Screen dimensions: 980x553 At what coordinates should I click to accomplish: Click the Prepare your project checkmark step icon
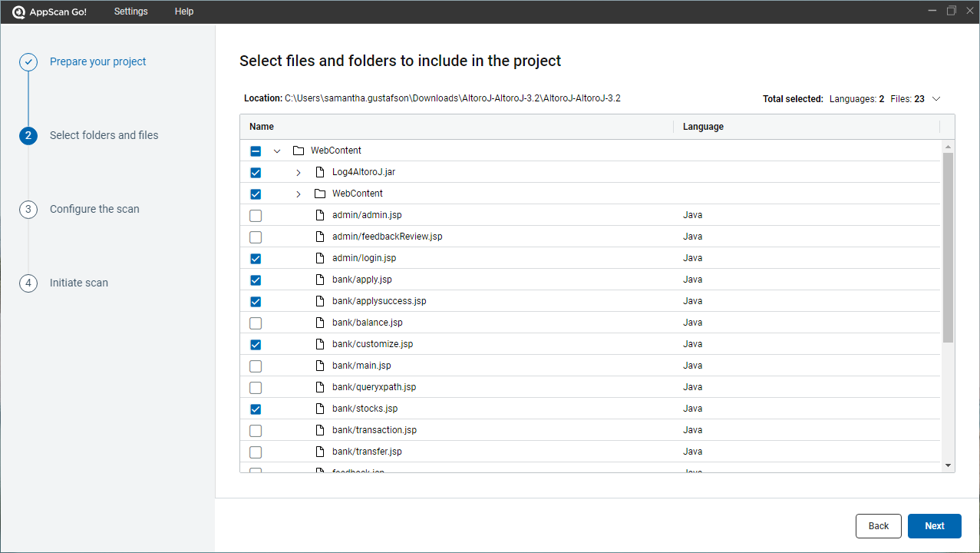pyautogui.click(x=28, y=62)
